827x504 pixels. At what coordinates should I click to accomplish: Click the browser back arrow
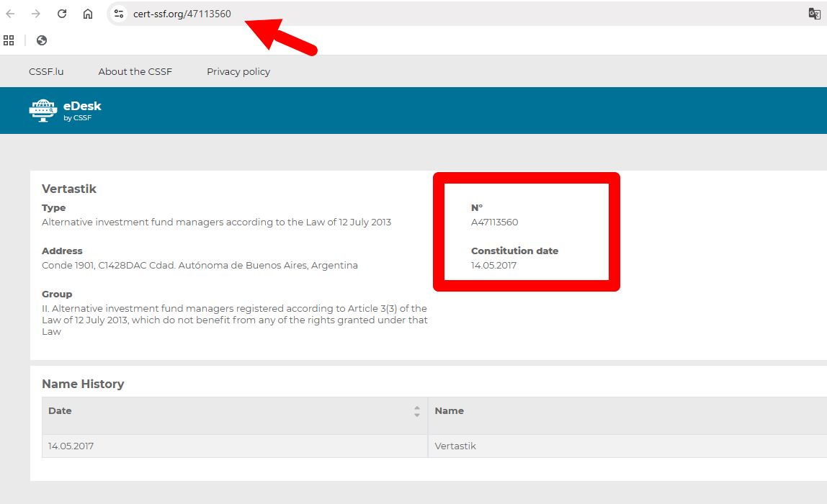pyautogui.click(x=10, y=14)
